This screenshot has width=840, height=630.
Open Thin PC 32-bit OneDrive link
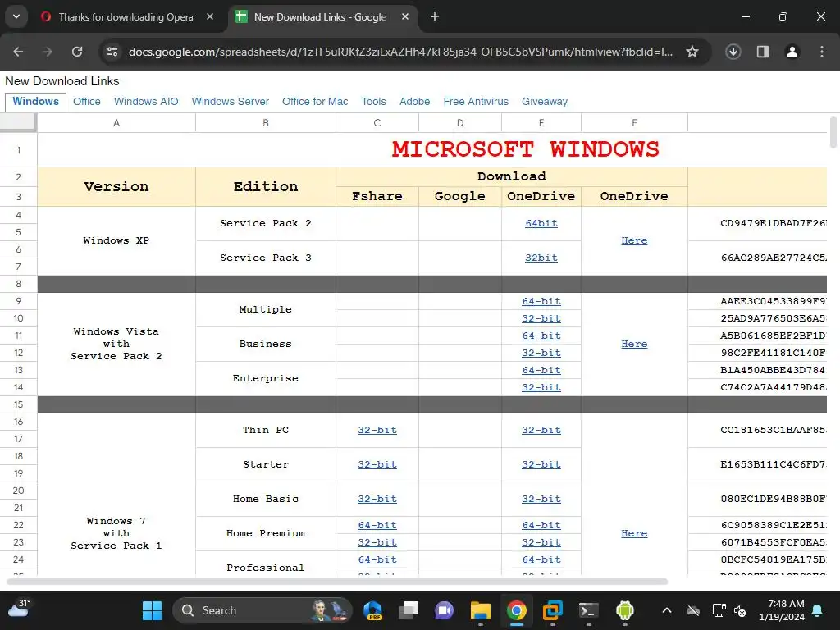click(x=541, y=430)
